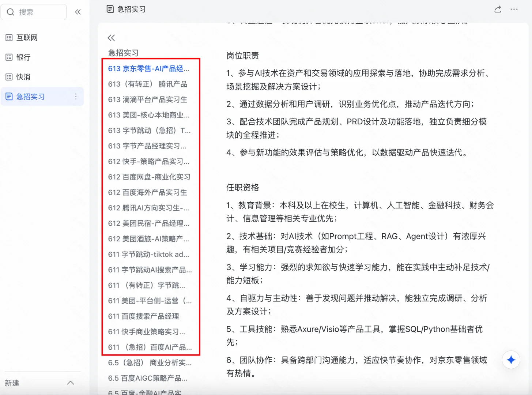Select outline entry 613 京东零售-AI产品经...
Viewport: 532px width, 395px height.
coord(149,69)
